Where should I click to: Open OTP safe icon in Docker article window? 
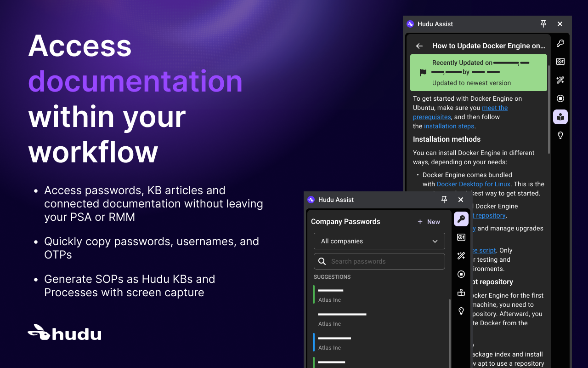click(560, 62)
